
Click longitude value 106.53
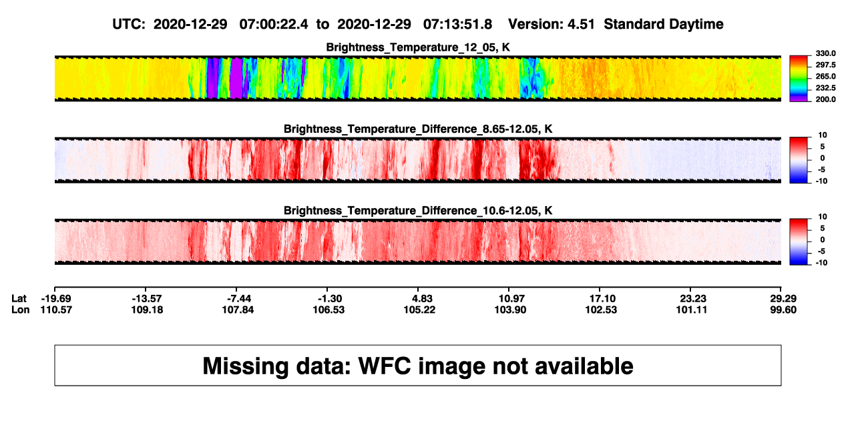[330, 310]
